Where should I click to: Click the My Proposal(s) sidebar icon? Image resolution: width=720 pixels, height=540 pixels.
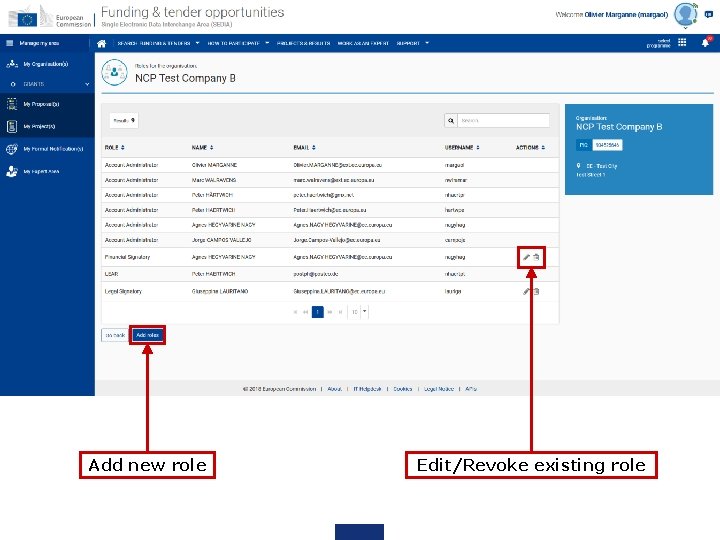(12, 104)
